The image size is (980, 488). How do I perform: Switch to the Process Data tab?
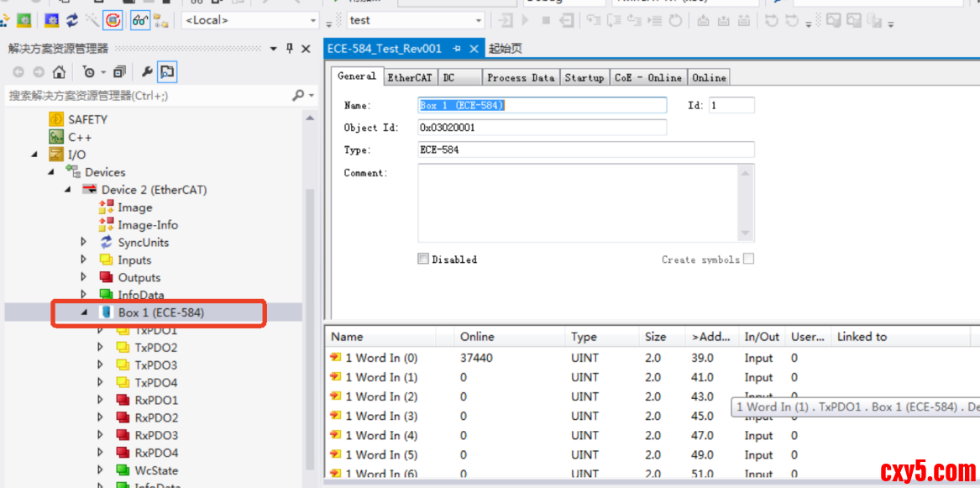click(520, 77)
